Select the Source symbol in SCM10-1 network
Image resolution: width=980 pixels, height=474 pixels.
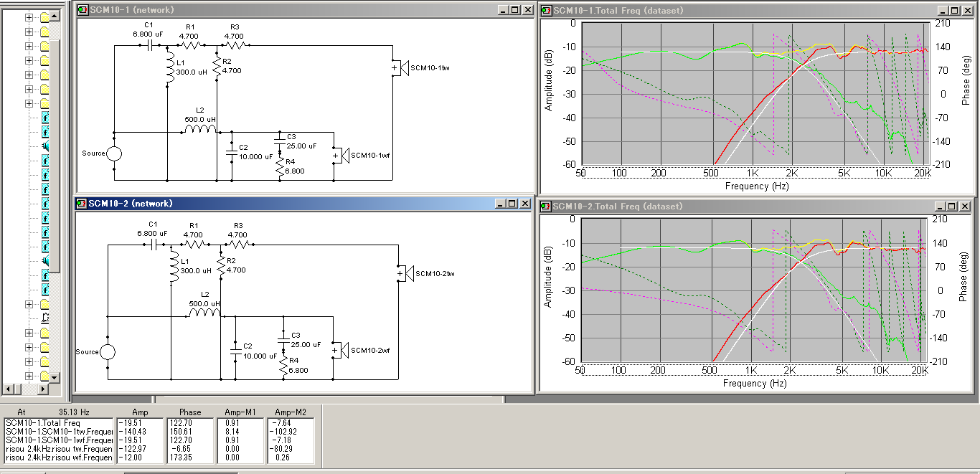tap(113, 153)
